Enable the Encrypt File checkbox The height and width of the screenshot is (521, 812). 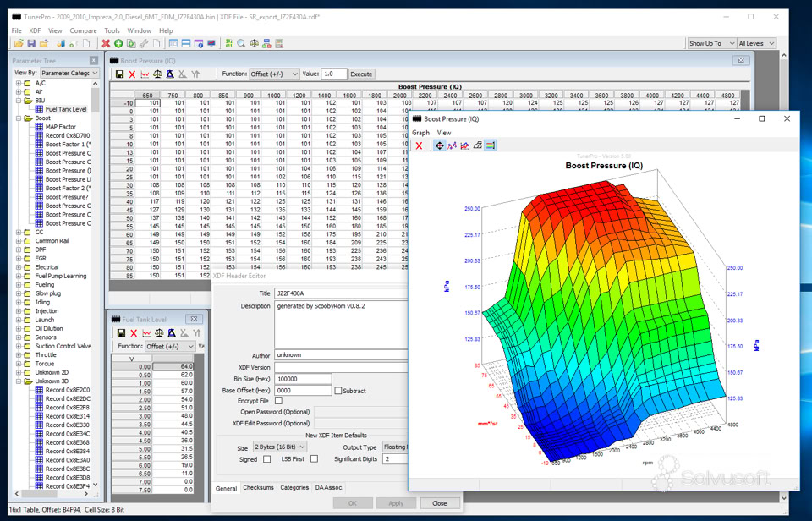(278, 401)
